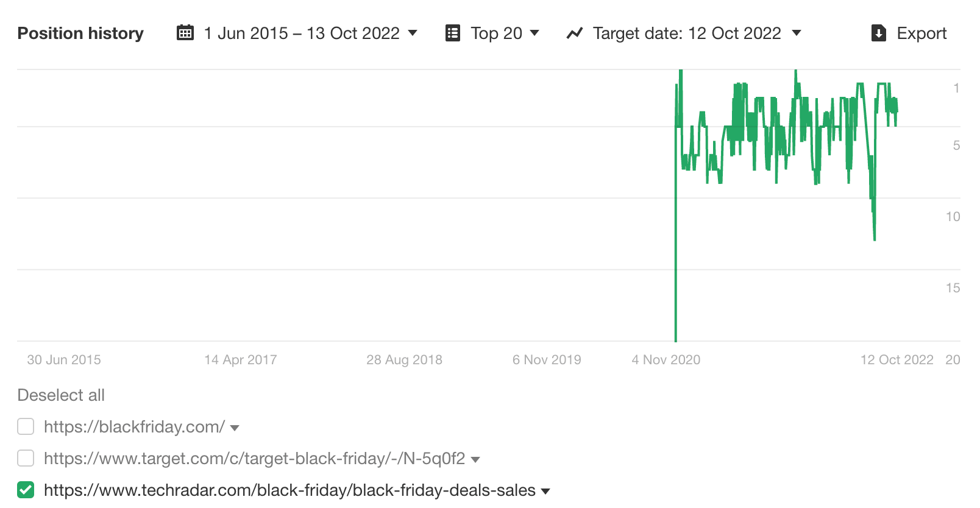This screenshot has width=980, height=508.
Task: Expand options for the target.com URL
Action: (x=475, y=459)
